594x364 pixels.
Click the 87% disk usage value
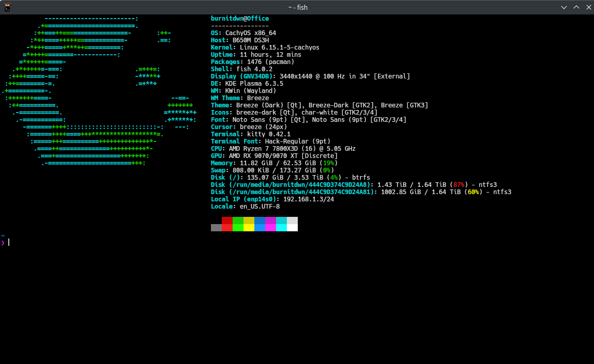459,185
